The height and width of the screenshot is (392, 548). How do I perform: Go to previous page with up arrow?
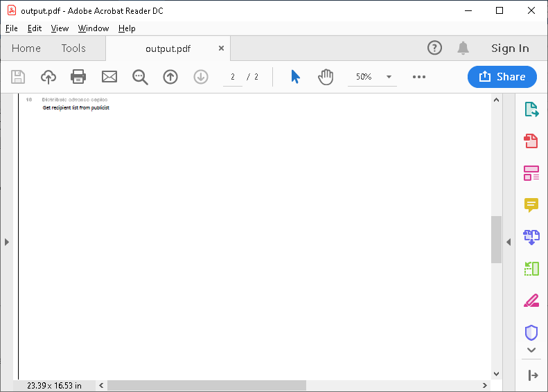coord(170,77)
